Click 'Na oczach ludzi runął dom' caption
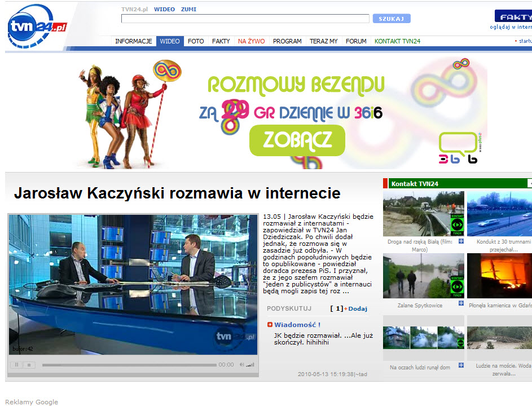This screenshot has height=406, width=532. tap(420, 367)
